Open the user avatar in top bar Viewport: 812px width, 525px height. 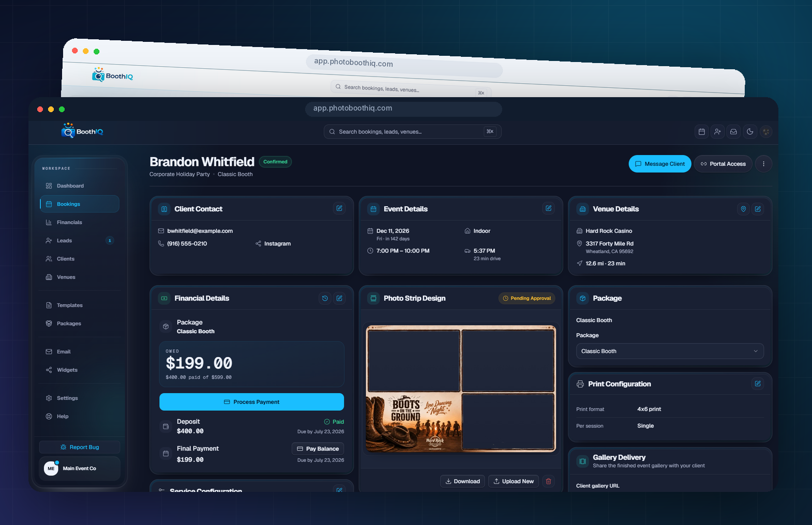coord(766,132)
